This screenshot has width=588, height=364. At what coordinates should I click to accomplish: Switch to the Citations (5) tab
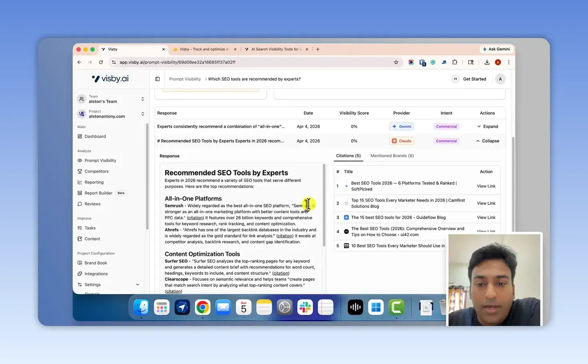tap(348, 156)
